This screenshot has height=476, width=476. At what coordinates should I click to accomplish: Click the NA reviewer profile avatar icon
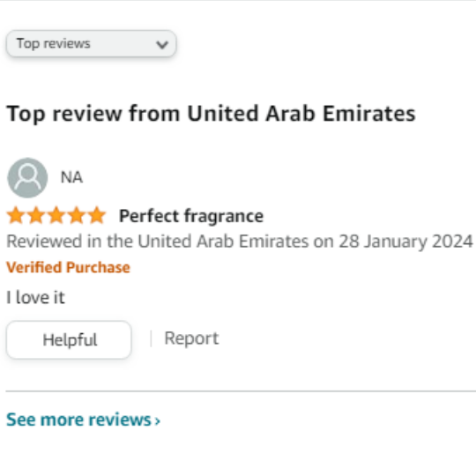[27, 177]
